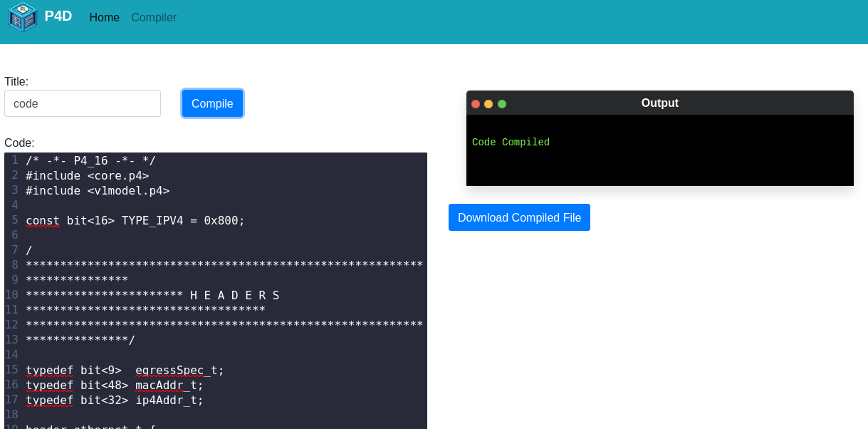Click the red dot in Output window

coord(476,104)
